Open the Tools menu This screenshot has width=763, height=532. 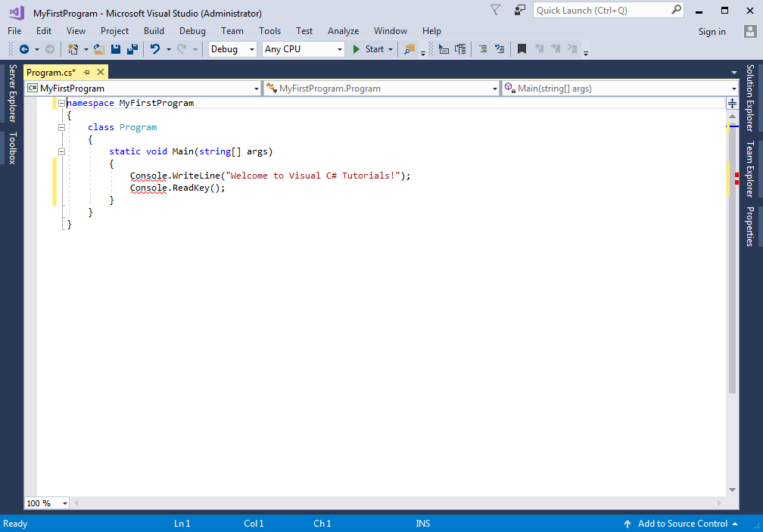tap(269, 31)
